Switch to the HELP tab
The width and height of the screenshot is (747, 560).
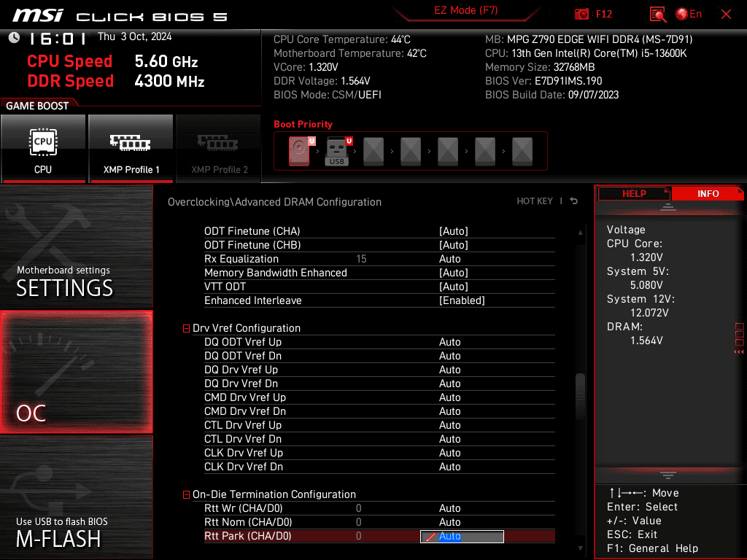(x=634, y=194)
